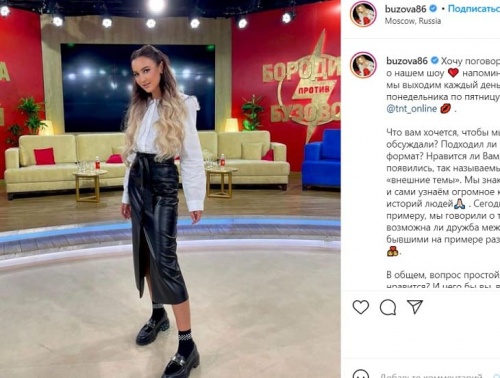Open the @tnt_online mention link
This screenshot has height=378, width=500.
pyautogui.click(x=412, y=109)
